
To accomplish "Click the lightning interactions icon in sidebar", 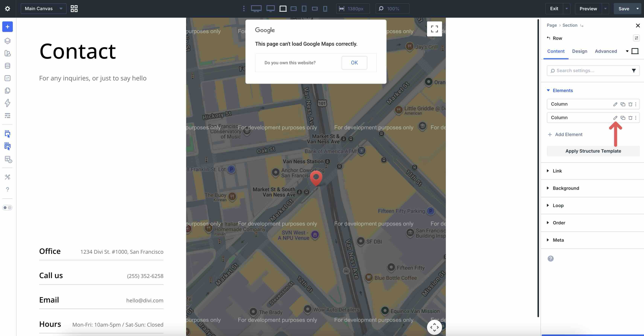I will pos(8,103).
